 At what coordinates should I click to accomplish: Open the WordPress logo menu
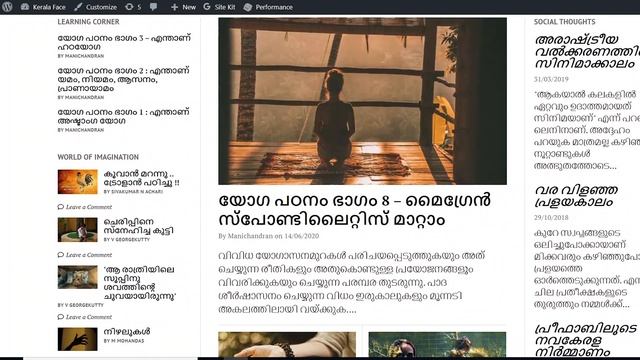pyautogui.click(x=7, y=7)
